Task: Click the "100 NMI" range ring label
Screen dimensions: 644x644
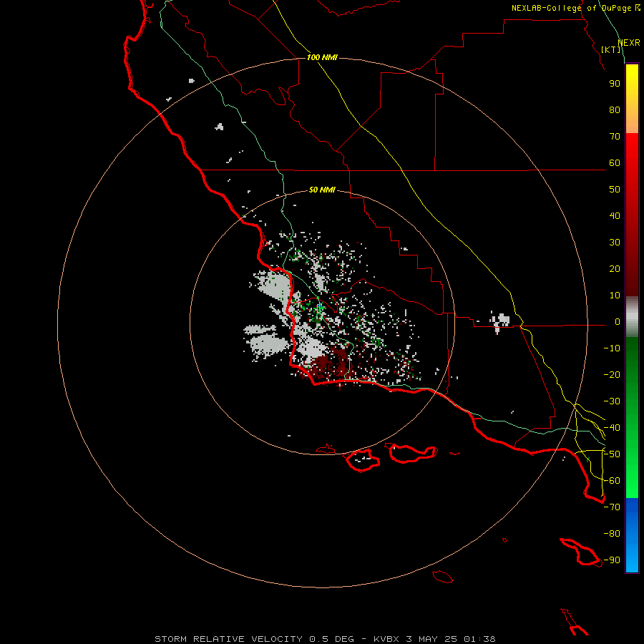Action: tap(322, 57)
